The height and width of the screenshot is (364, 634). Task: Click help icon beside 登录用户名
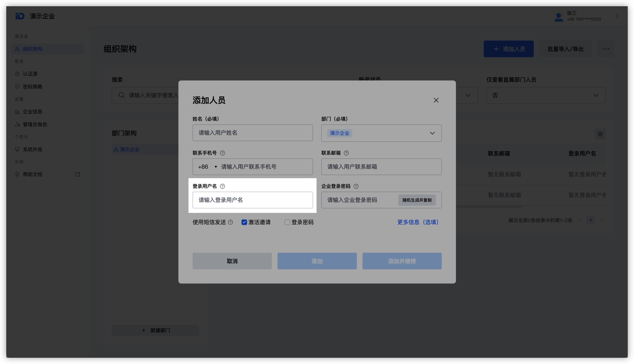click(x=222, y=186)
